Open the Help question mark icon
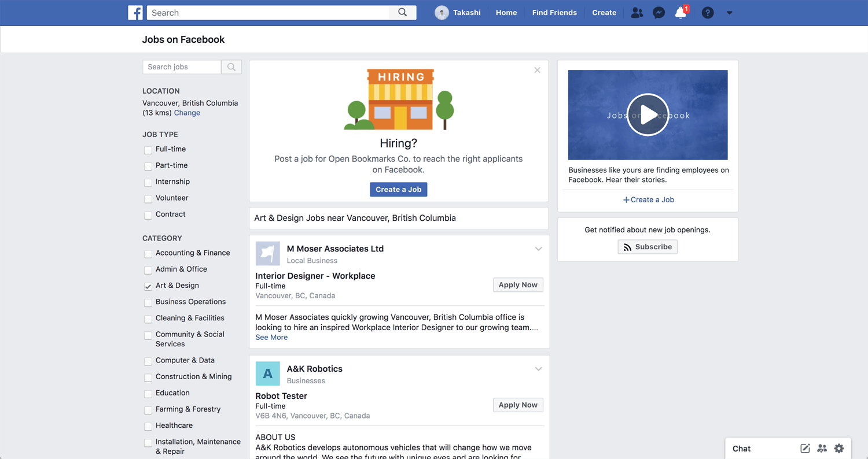Viewport: 868px width, 459px height. (708, 13)
